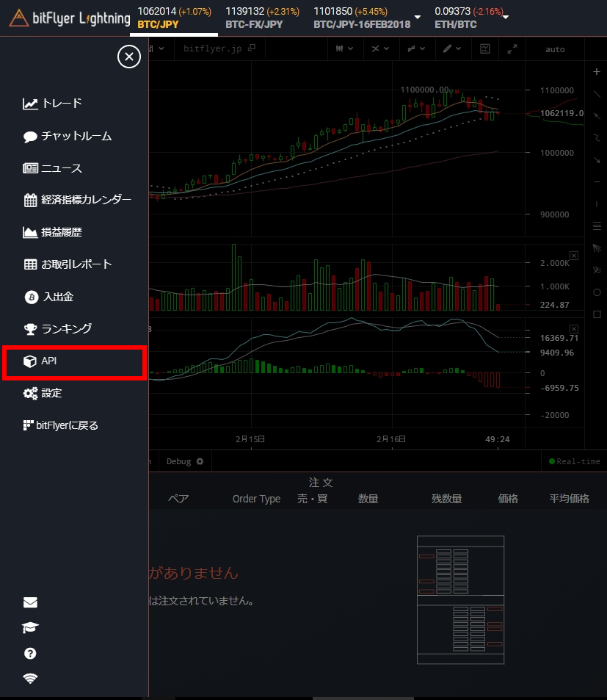Image resolution: width=607 pixels, height=700 pixels.
Task: Open the トレード menu item
Action: tap(52, 104)
